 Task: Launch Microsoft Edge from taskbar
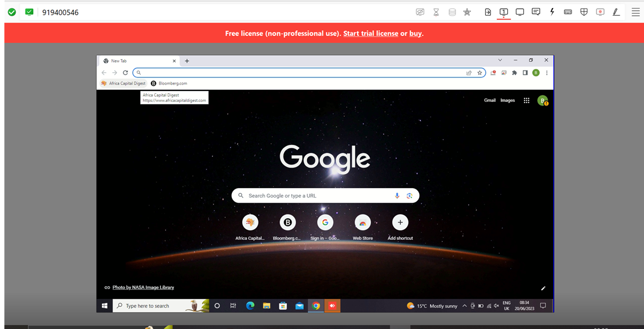[x=250, y=306]
